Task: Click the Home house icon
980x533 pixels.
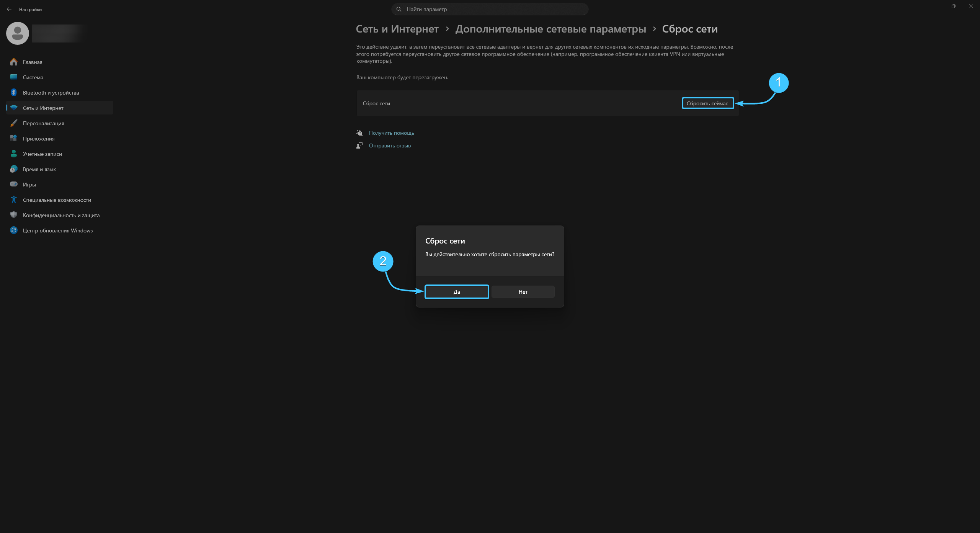Action: (14, 62)
